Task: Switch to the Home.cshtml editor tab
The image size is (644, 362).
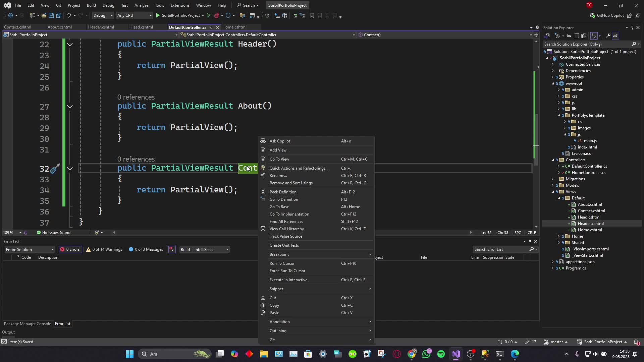Action: click(x=234, y=27)
